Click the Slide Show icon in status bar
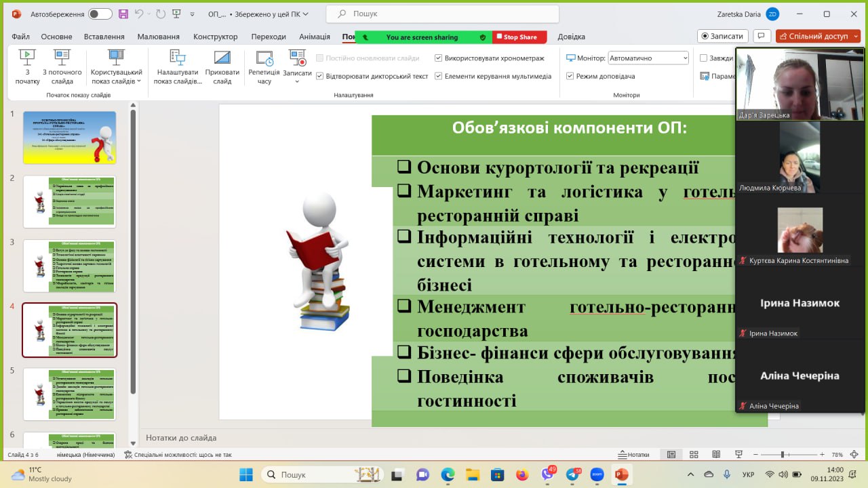Viewport: 868px width, 488px height. pos(738,455)
